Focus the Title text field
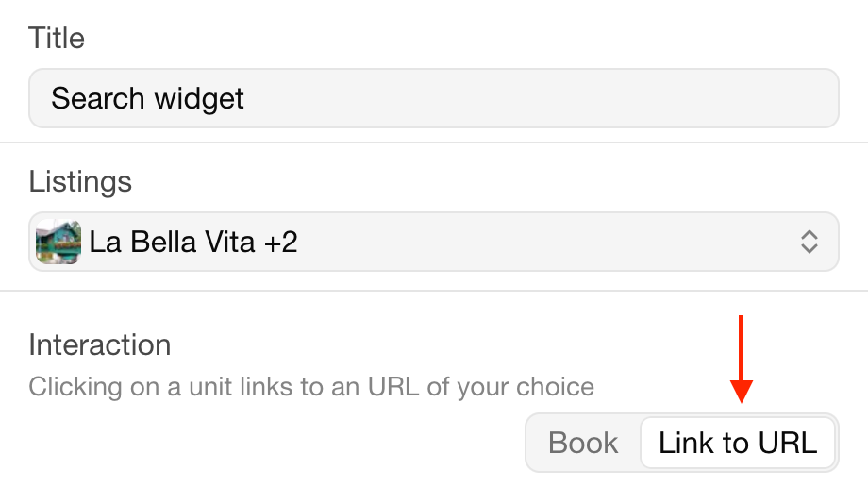This screenshot has height=487, width=868. 433,98
